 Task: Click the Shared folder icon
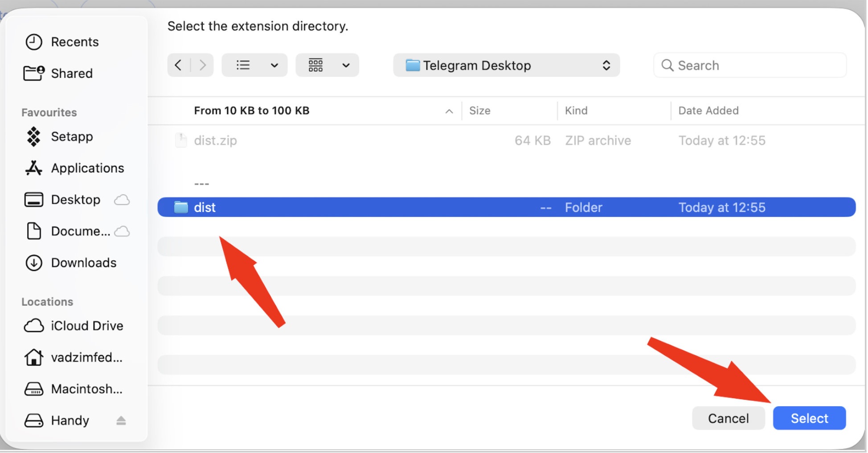[x=34, y=73]
